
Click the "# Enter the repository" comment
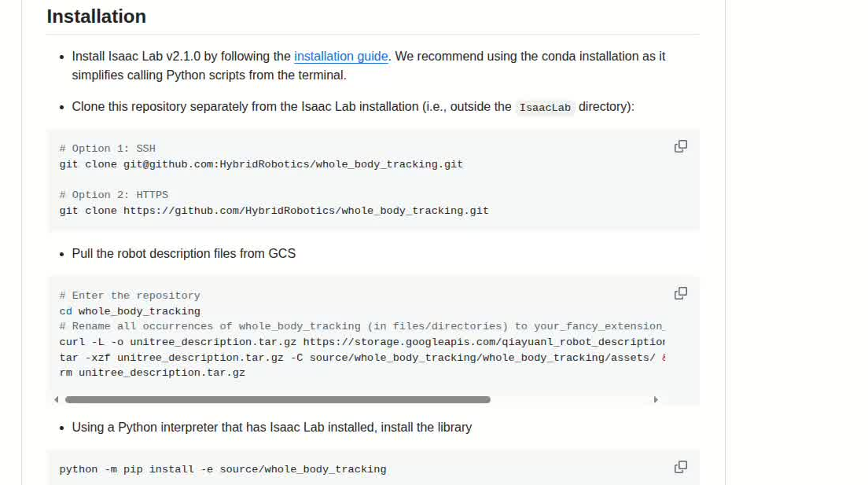[x=130, y=296]
